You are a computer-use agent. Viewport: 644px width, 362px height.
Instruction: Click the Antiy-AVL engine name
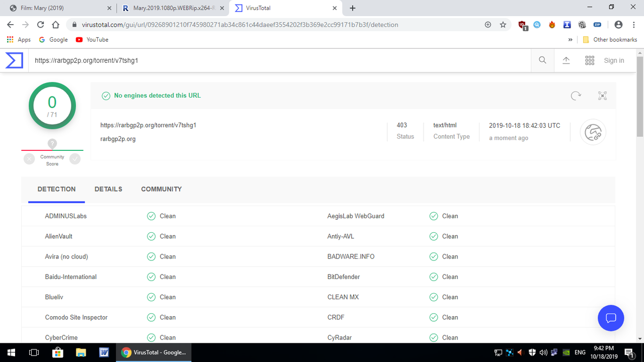[341, 236]
